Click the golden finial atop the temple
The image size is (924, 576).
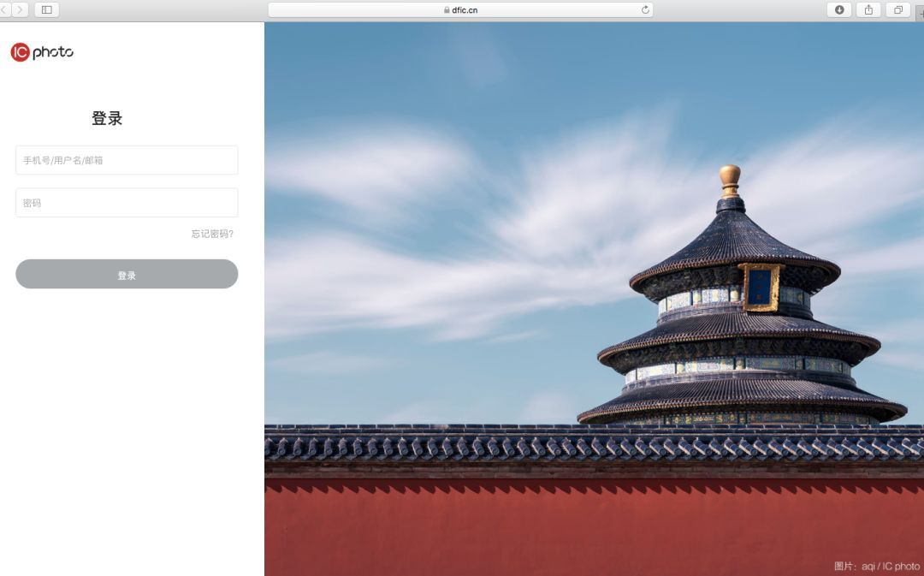point(730,179)
